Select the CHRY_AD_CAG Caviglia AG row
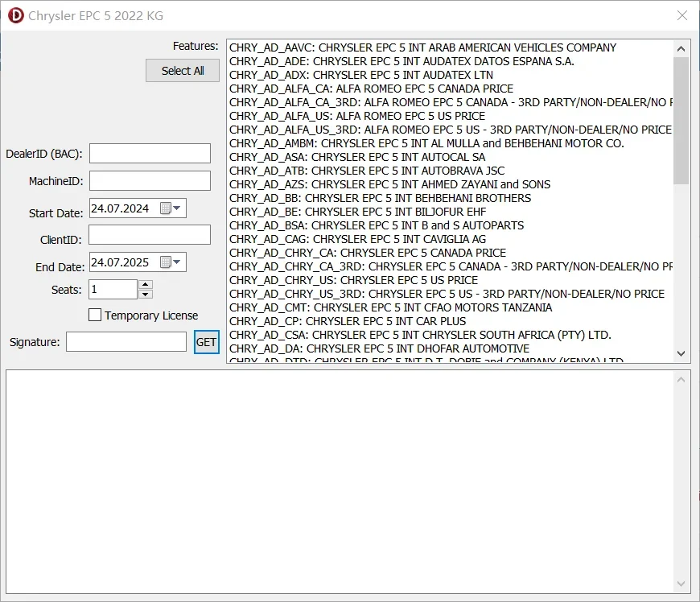Viewport: 700px width, 602px height. coord(450,239)
